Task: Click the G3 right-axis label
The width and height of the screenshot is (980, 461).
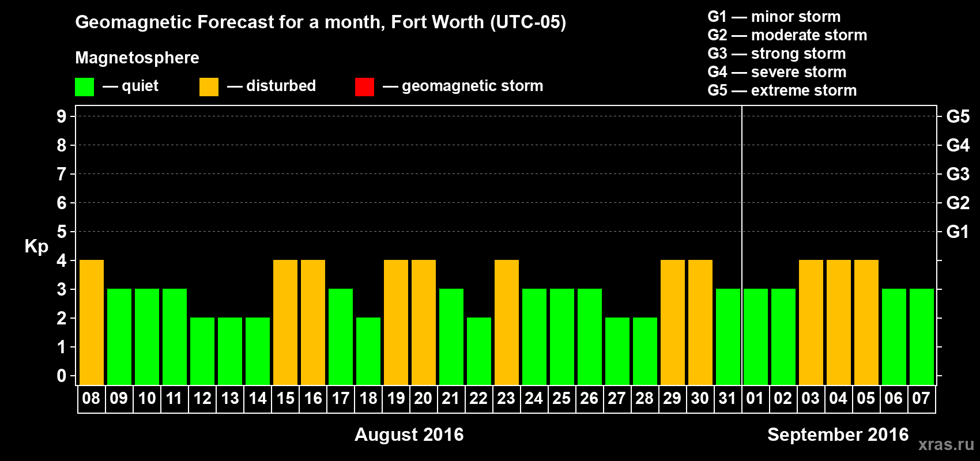Action: click(958, 174)
